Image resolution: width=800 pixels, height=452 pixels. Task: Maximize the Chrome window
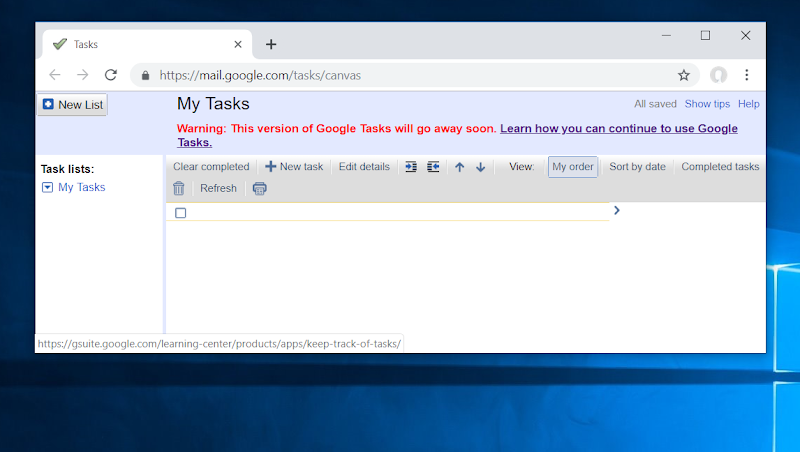pos(705,35)
